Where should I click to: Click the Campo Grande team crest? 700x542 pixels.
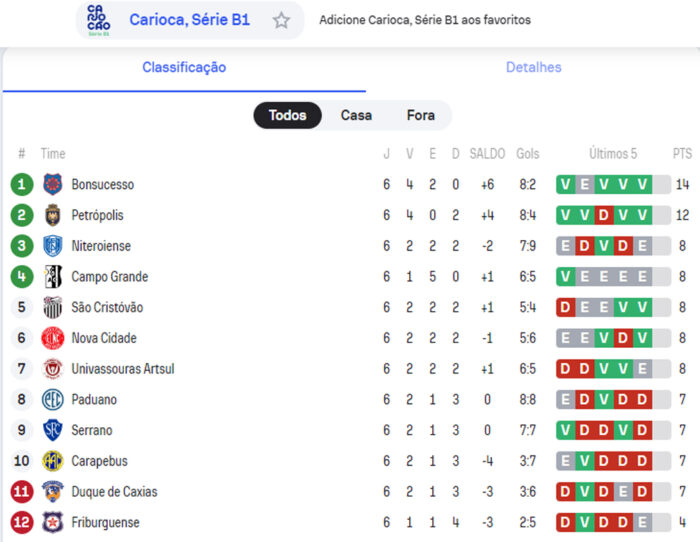(x=53, y=277)
